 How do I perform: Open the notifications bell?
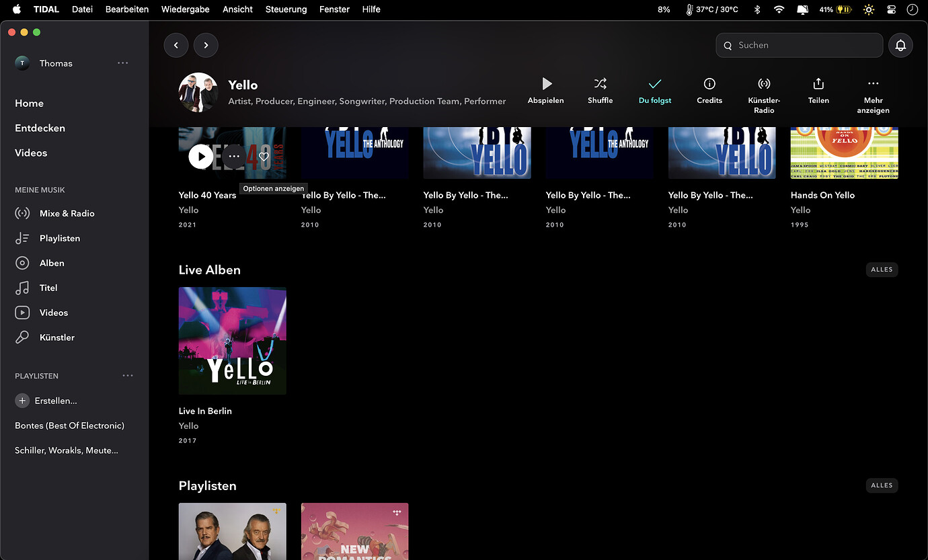(900, 45)
